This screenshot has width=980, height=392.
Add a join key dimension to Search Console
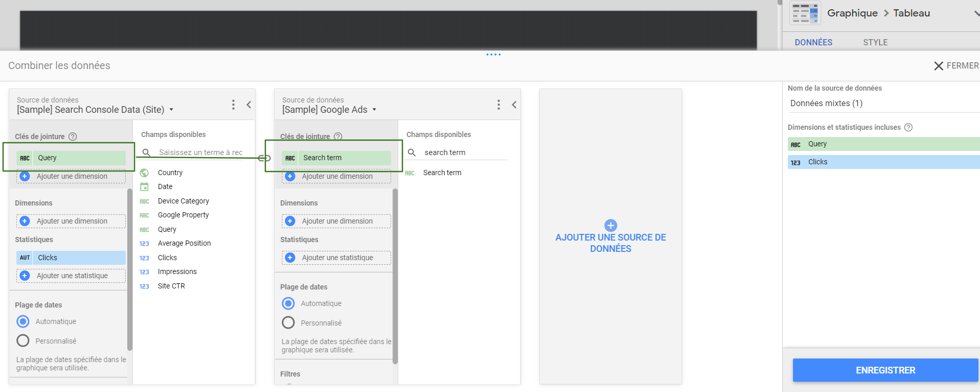click(71, 176)
